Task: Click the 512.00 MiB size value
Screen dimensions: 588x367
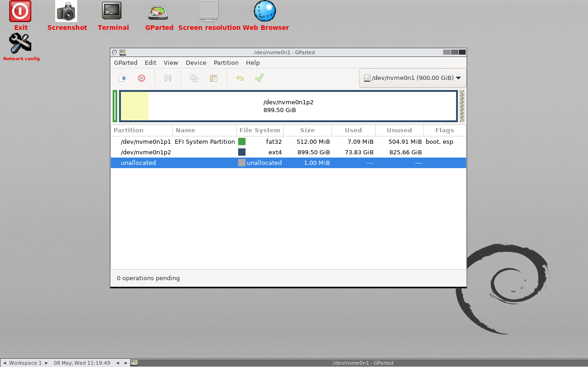Action: tap(312, 141)
